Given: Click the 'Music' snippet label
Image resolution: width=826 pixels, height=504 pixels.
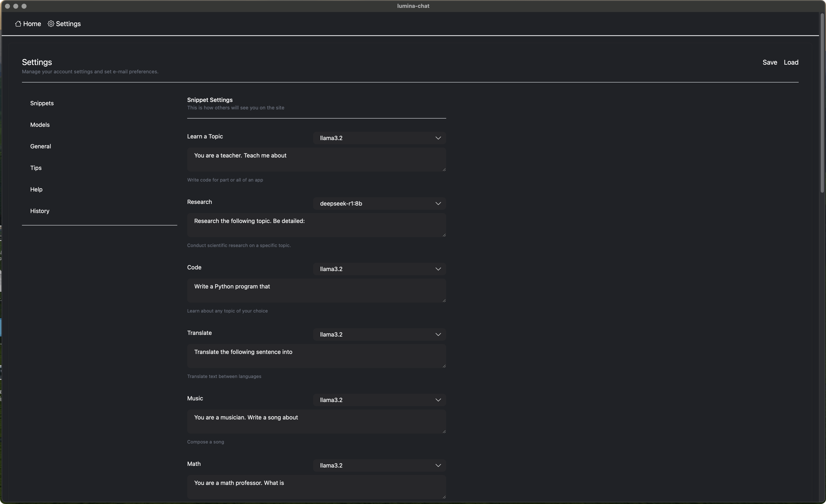Looking at the screenshot, I should point(195,398).
